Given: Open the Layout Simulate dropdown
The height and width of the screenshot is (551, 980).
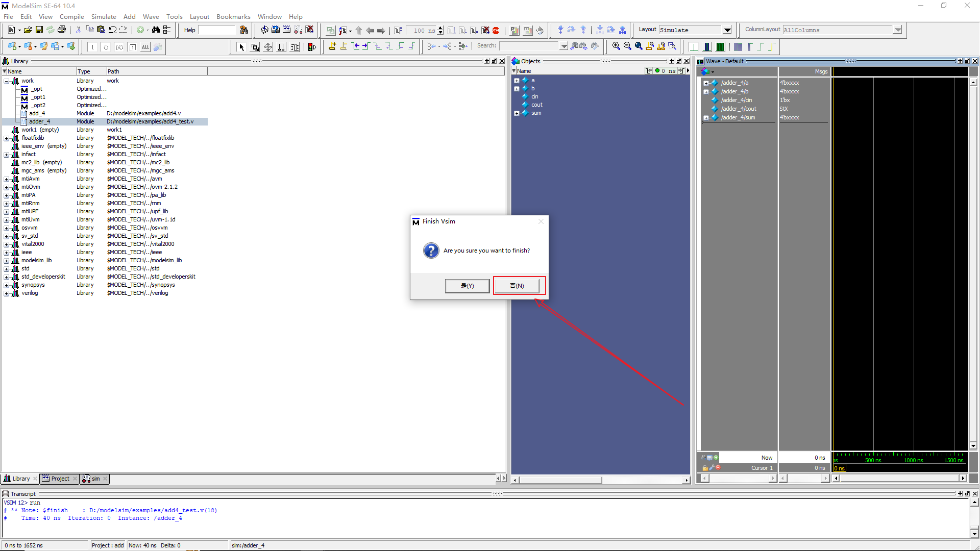Looking at the screenshot, I should coord(727,30).
